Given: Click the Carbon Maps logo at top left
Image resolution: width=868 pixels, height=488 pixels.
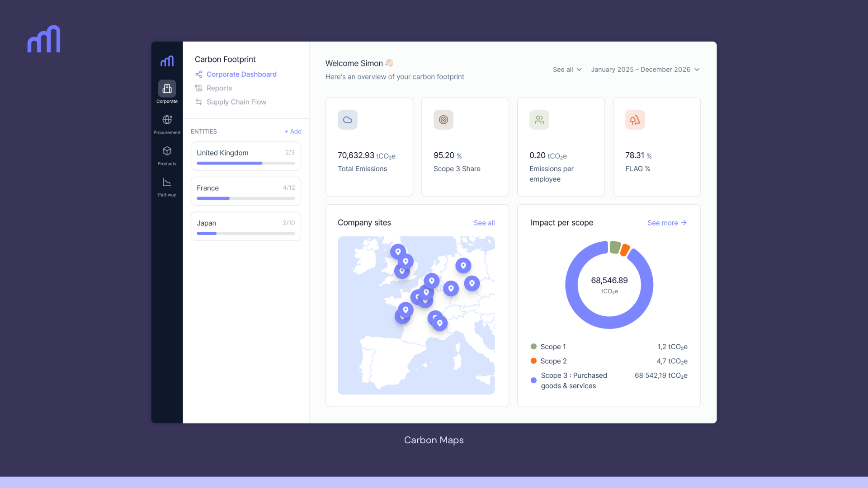Looking at the screenshot, I should coord(44,39).
